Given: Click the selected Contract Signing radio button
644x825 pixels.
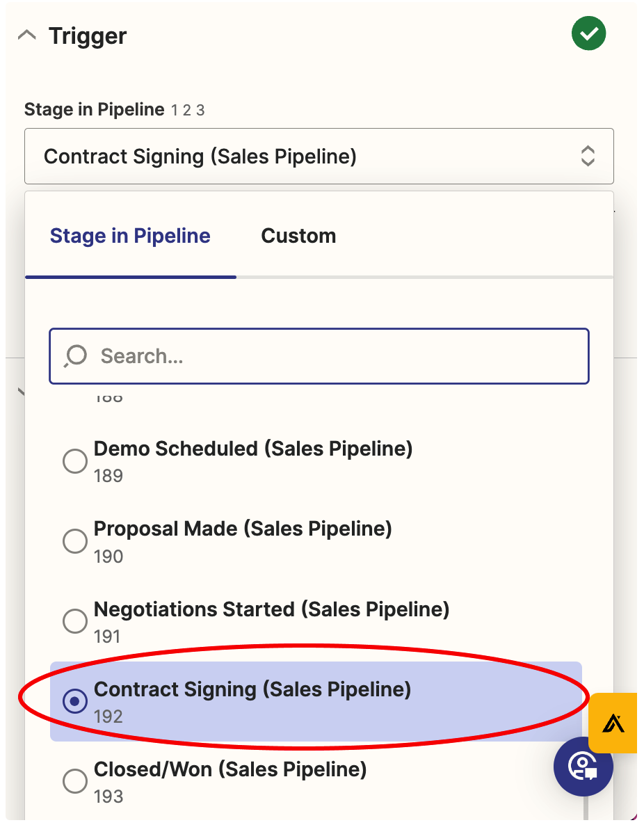Looking at the screenshot, I should pos(75,701).
